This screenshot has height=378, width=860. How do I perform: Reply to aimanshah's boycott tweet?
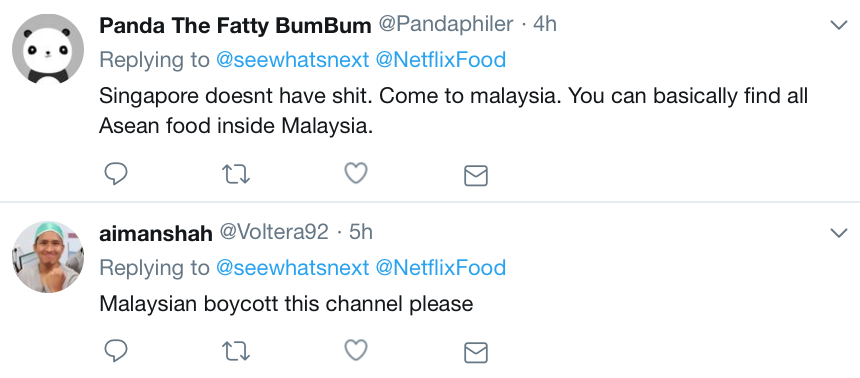pos(116,351)
